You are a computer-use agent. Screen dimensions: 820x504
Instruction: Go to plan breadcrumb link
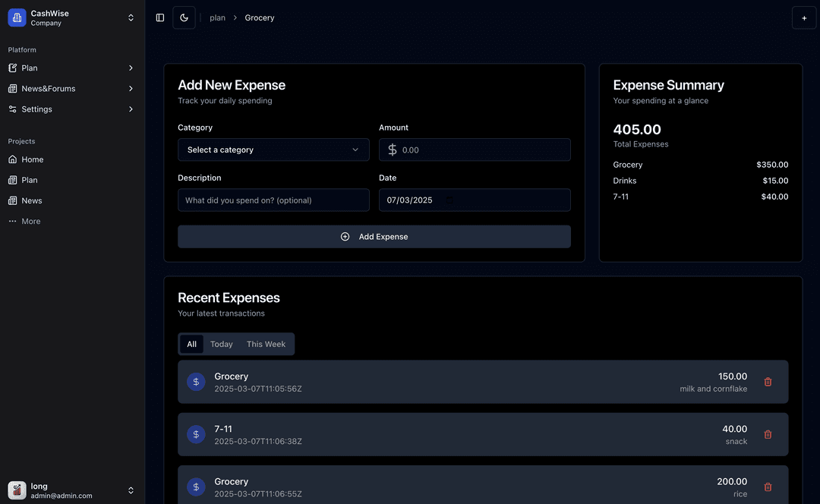click(x=217, y=17)
